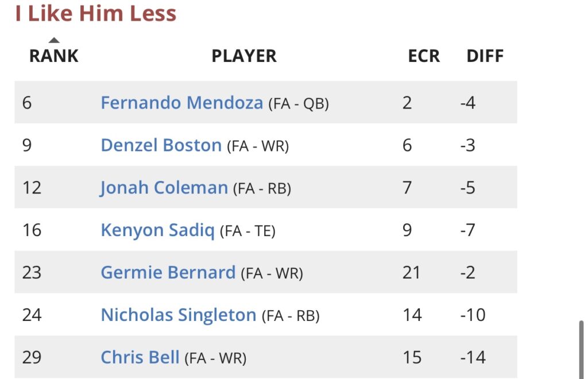
Task: Open Fernando Mendoza's player page
Action: pyautogui.click(x=182, y=103)
